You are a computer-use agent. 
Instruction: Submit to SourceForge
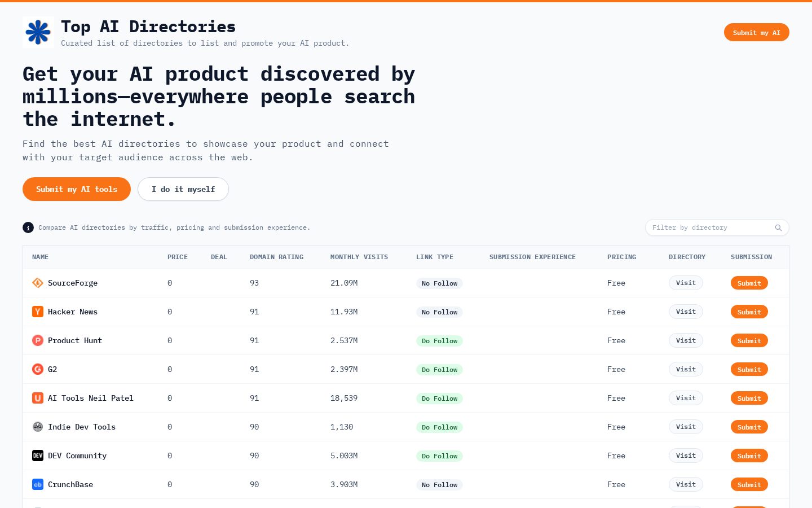point(749,283)
